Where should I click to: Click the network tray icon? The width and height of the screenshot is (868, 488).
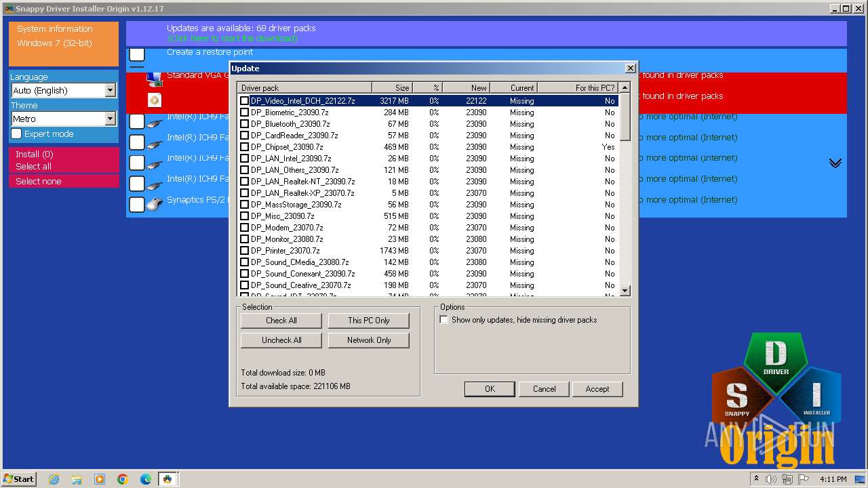click(787, 479)
